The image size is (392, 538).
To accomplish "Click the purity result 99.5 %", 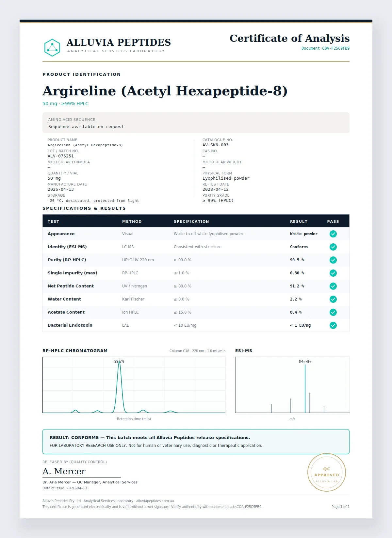I will pyautogui.click(x=297, y=260).
